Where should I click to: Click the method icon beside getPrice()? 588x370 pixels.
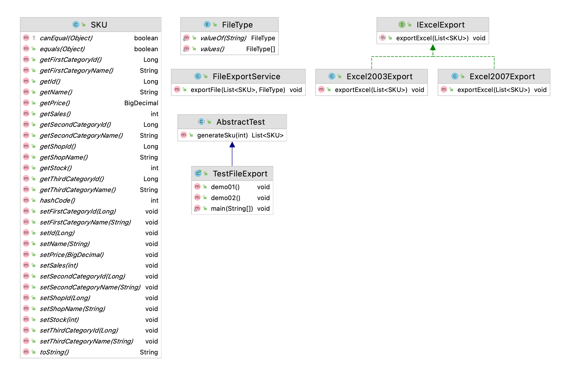point(26,103)
